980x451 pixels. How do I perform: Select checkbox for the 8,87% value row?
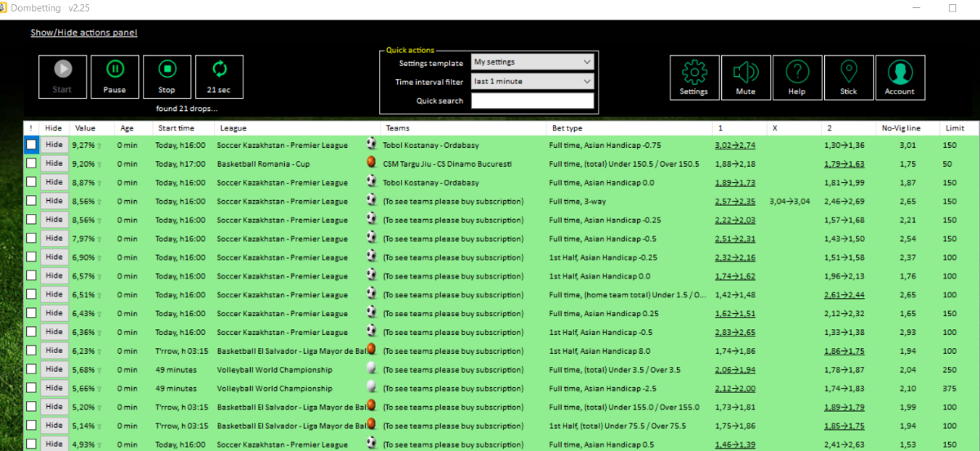(x=32, y=182)
